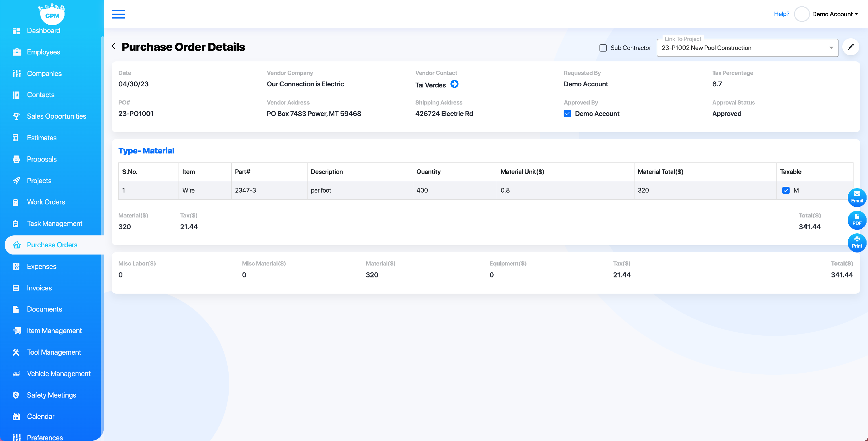Toggle the Taxable checkbox for Wire row
Viewport: 868px width, 441px height.
click(786, 191)
